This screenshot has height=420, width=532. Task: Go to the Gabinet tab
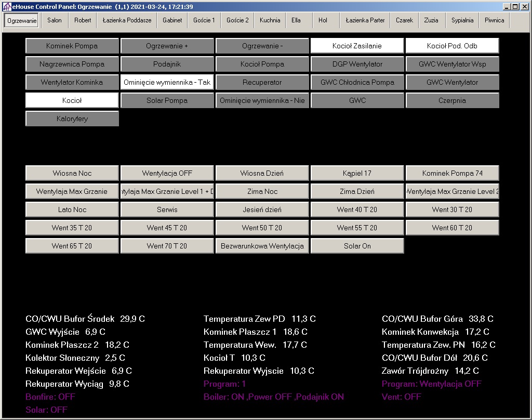point(172,20)
